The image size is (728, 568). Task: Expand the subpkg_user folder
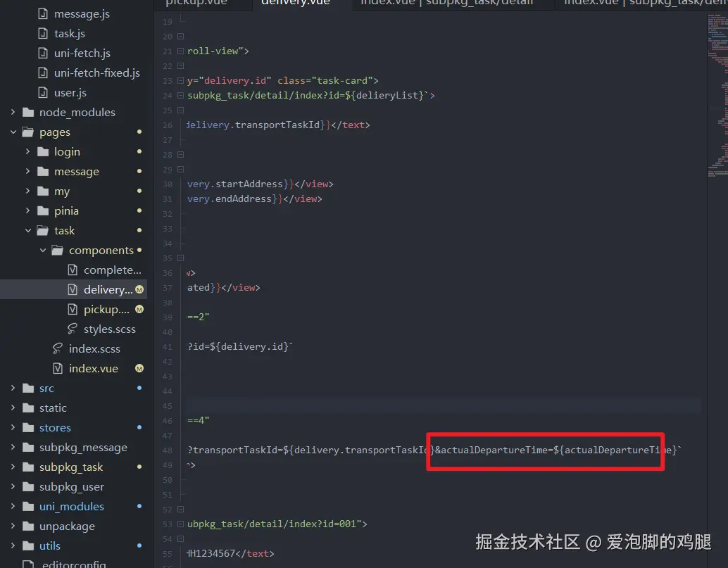coord(13,487)
